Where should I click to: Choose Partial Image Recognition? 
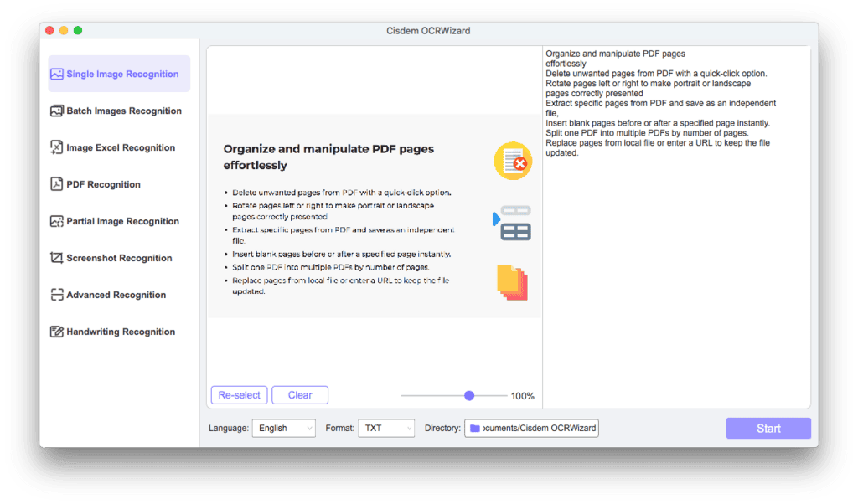pos(119,221)
